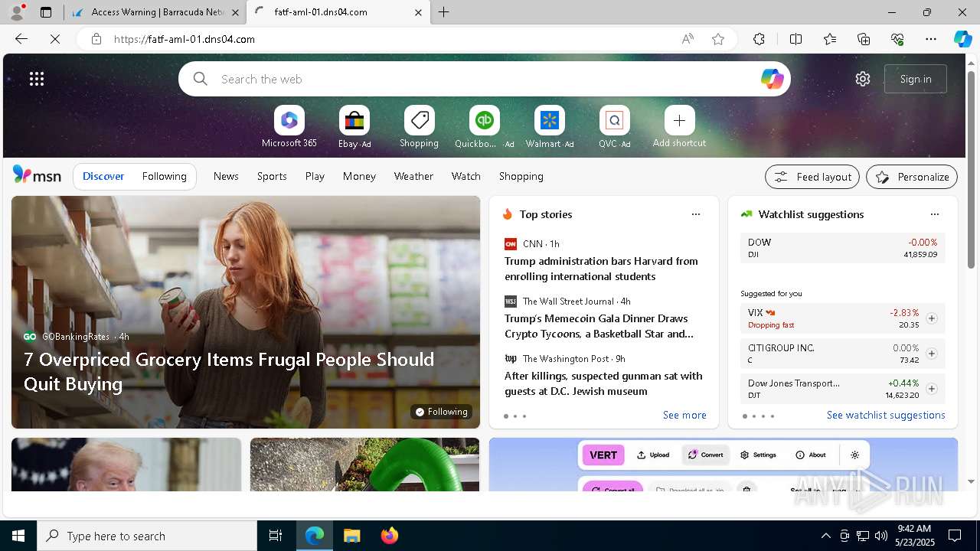The width and height of the screenshot is (980, 551).
Task: Open Edge Settings and more menu
Action: click(931, 39)
